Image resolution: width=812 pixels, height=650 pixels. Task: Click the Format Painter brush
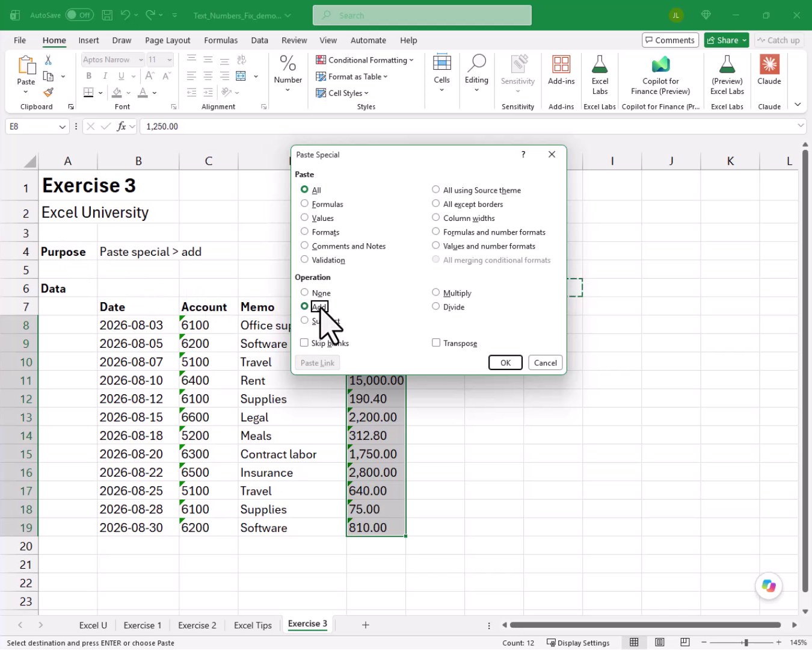tap(48, 92)
